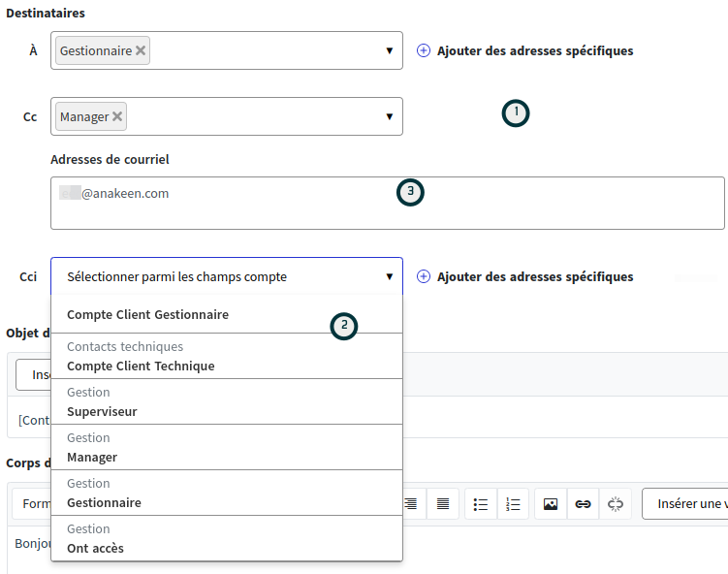
Task: Collapse the Cci account field dropdown
Action: click(x=389, y=276)
